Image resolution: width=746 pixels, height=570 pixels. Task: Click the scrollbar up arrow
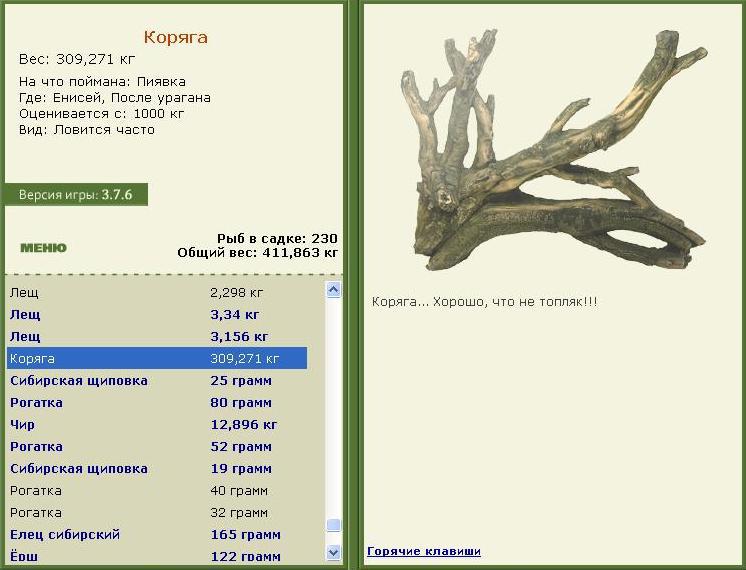click(334, 290)
